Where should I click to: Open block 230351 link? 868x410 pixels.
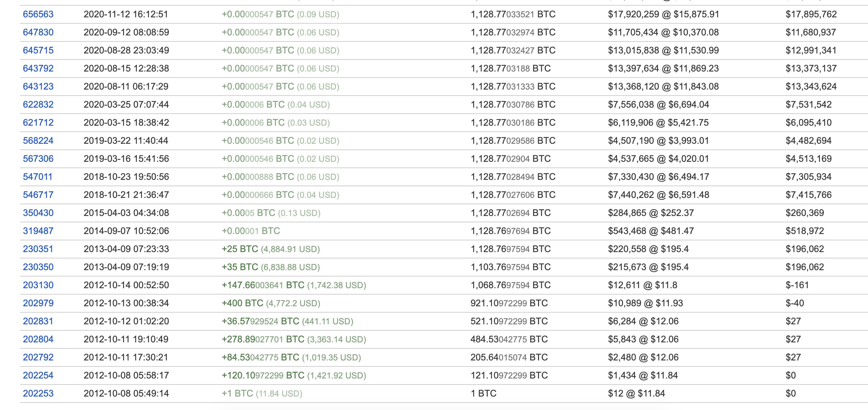pyautogui.click(x=38, y=249)
